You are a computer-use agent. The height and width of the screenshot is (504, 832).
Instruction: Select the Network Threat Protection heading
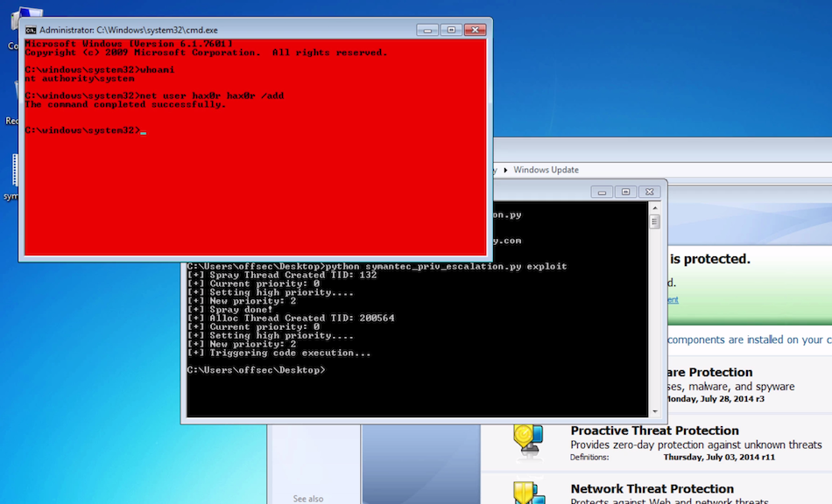pyautogui.click(x=652, y=488)
